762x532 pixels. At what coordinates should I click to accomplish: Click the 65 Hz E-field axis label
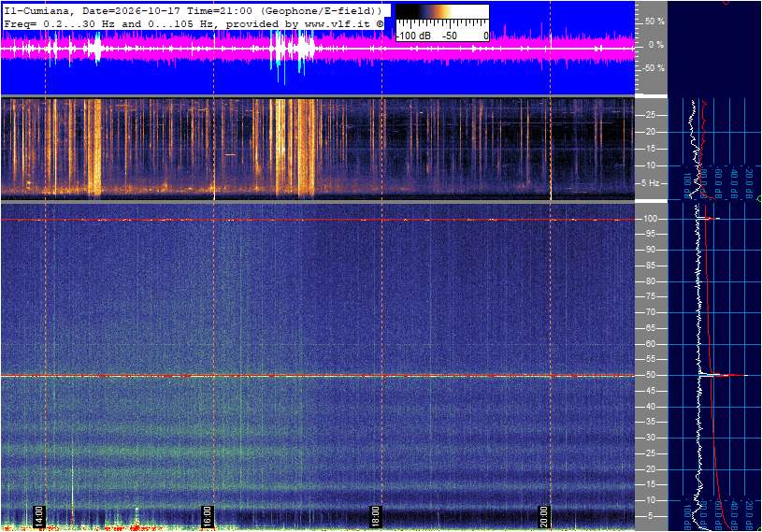[650, 328]
